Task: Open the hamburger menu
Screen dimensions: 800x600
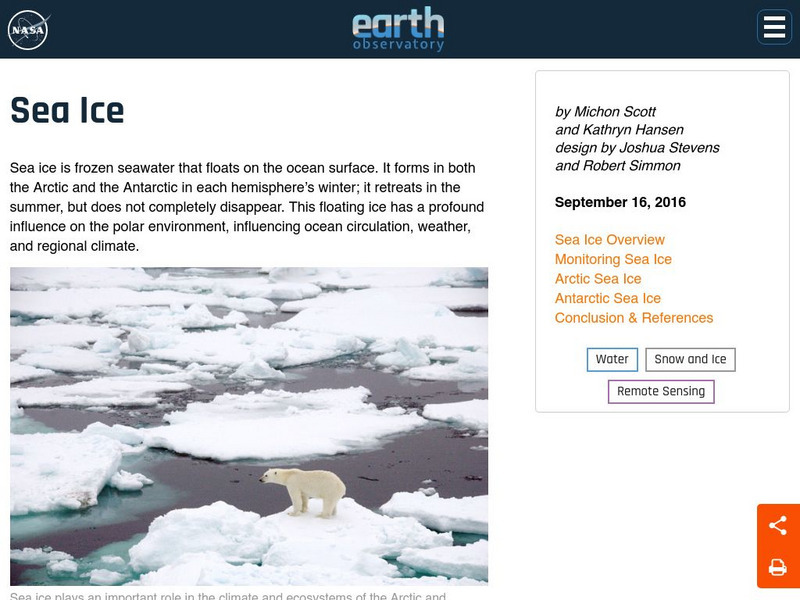Action: click(x=774, y=28)
